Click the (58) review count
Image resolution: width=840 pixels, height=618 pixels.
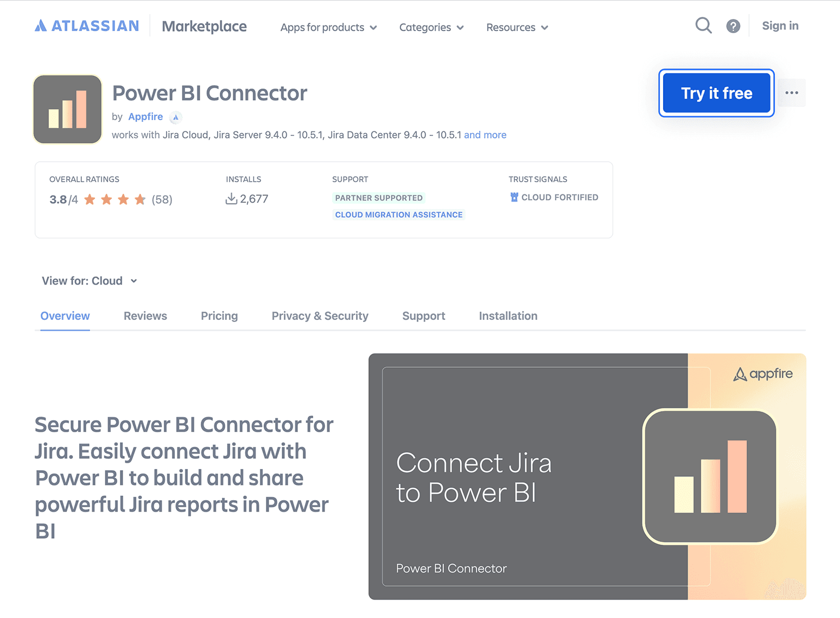(162, 200)
